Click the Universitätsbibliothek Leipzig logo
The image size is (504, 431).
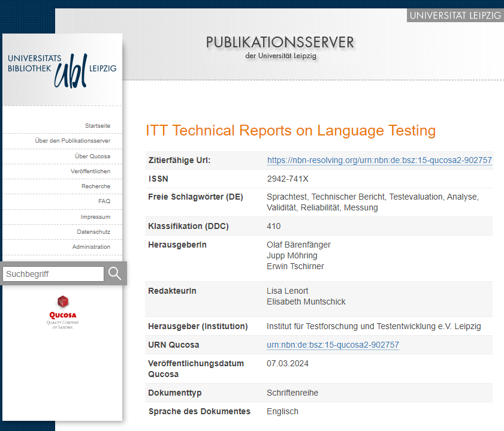(x=62, y=69)
